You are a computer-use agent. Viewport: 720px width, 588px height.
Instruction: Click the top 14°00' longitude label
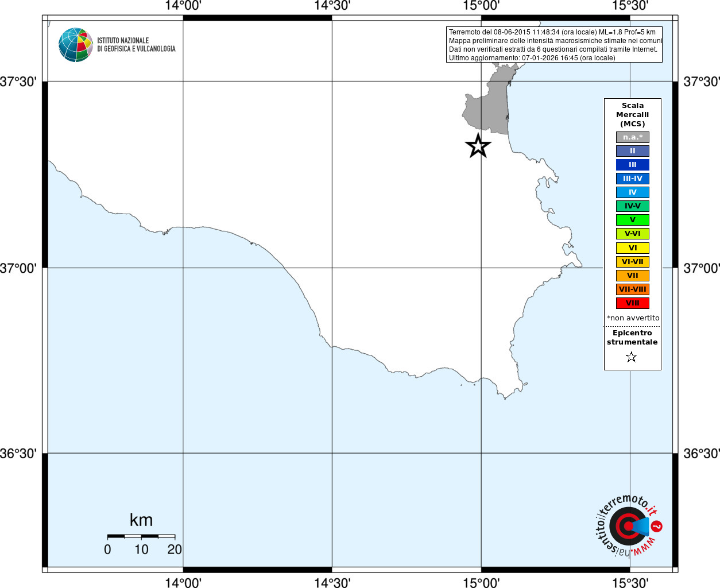click(x=183, y=6)
